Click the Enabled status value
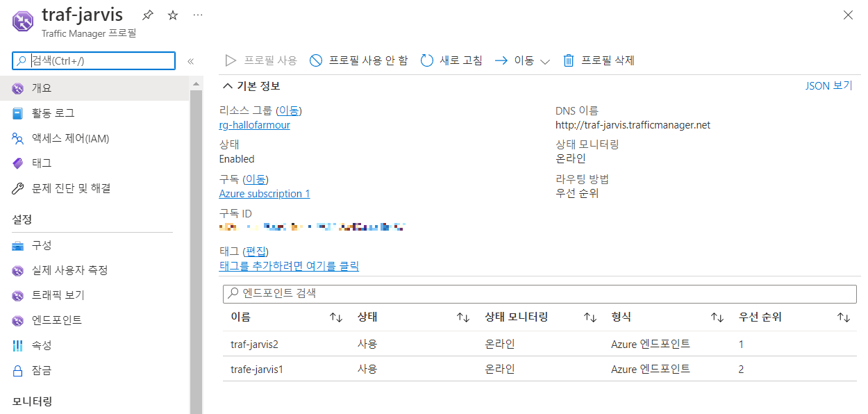This screenshot has height=414, width=868. [x=237, y=159]
